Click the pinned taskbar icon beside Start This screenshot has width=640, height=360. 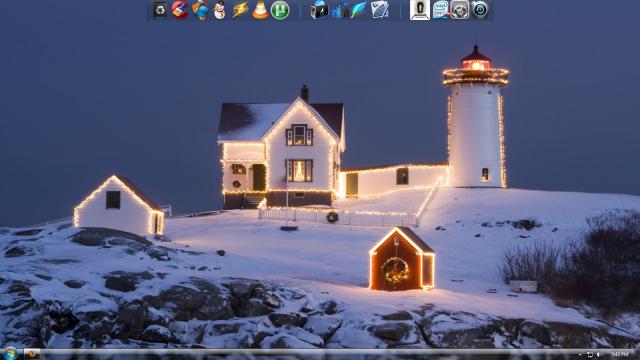click(x=32, y=354)
